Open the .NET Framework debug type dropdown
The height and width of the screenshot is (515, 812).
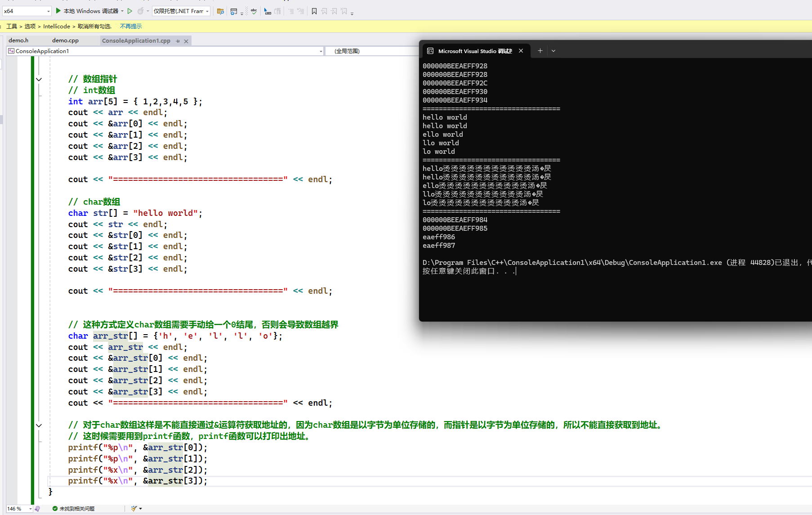tap(207, 11)
